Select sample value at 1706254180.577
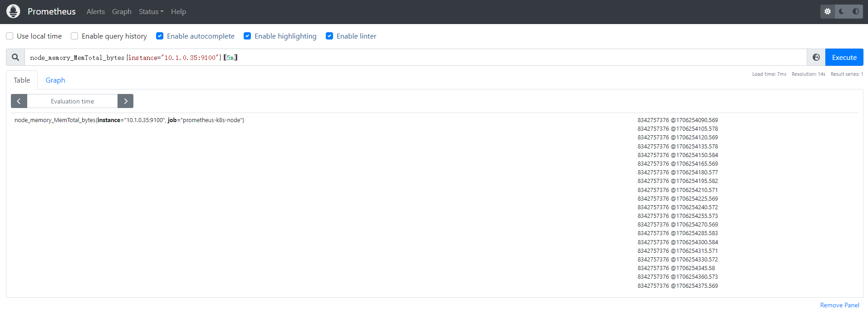This screenshot has height=315, width=868. [678, 172]
